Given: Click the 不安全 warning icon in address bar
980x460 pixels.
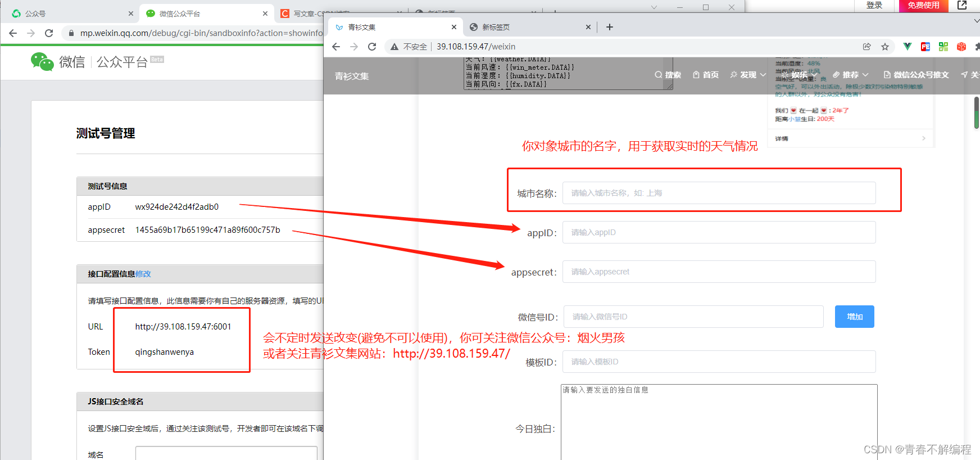Looking at the screenshot, I should (394, 47).
